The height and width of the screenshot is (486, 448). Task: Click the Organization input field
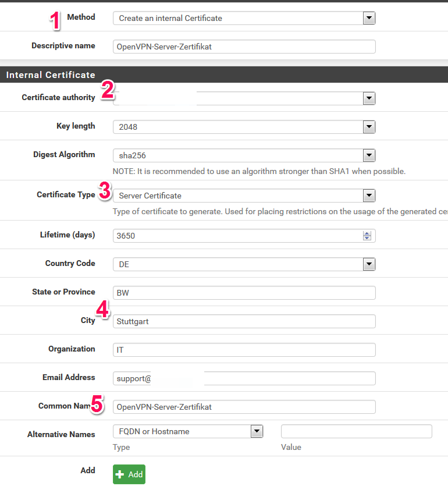[244, 350]
